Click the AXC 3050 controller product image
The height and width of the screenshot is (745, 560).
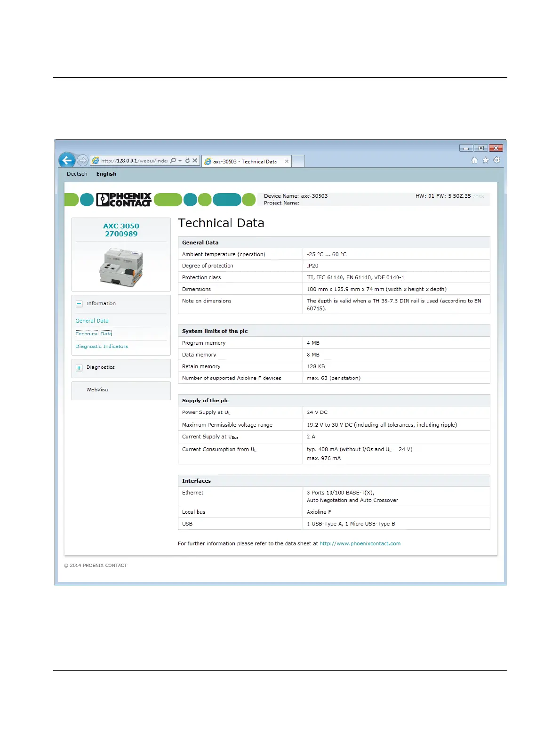(x=121, y=267)
